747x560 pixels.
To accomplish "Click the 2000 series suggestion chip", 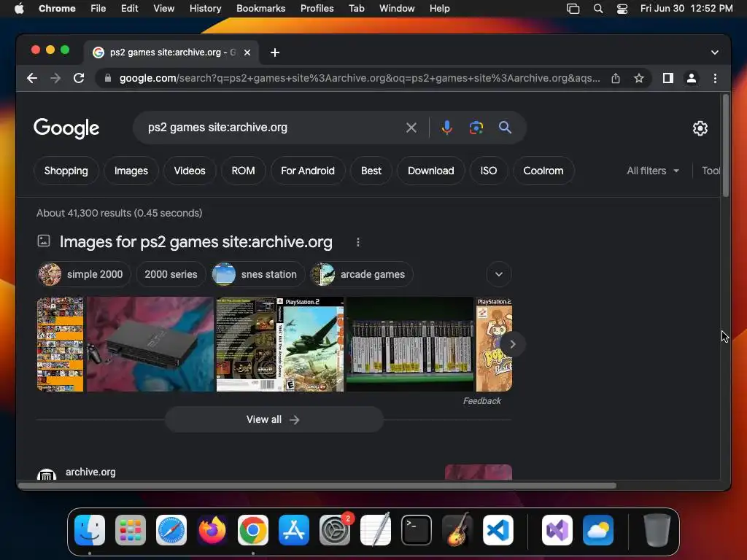I will tap(171, 274).
